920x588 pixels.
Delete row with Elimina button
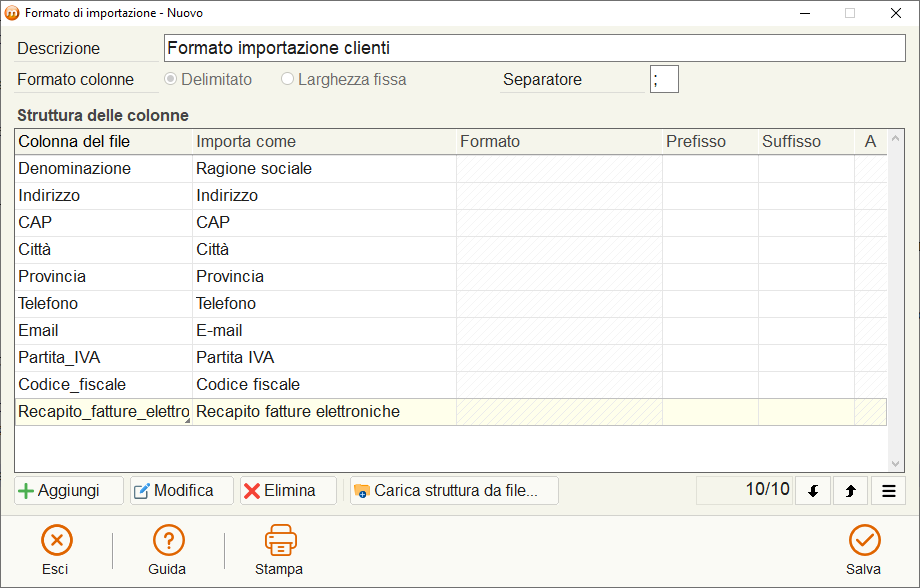point(289,491)
